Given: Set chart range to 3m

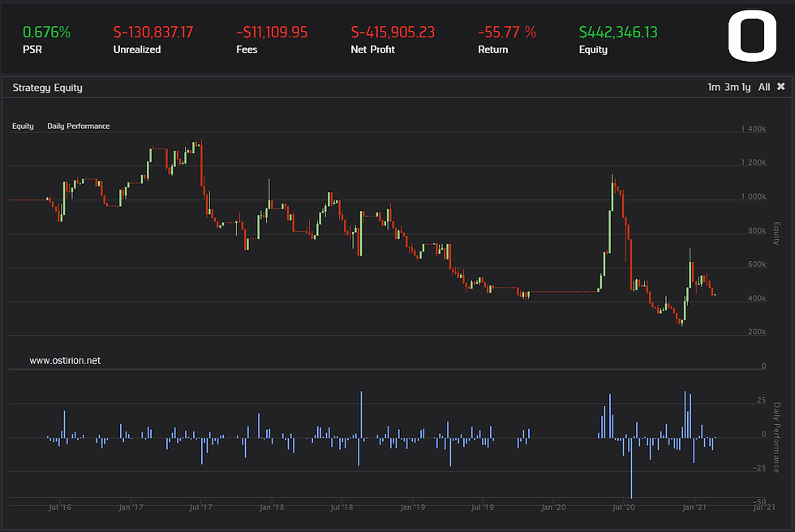Looking at the screenshot, I should click(732, 87).
